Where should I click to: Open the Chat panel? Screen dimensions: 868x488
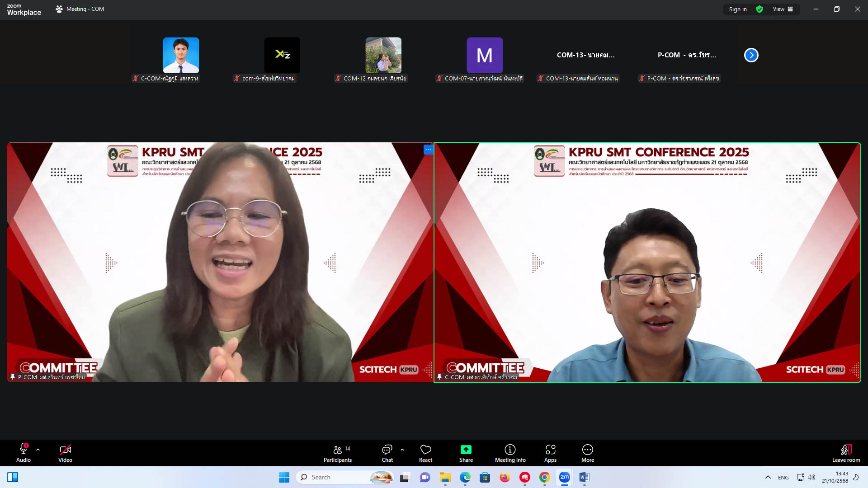tap(387, 453)
